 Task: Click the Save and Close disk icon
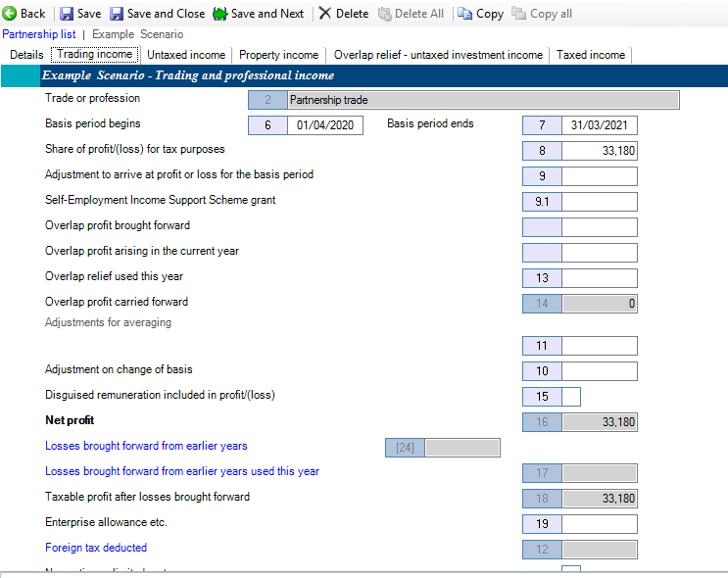pos(117,14)
